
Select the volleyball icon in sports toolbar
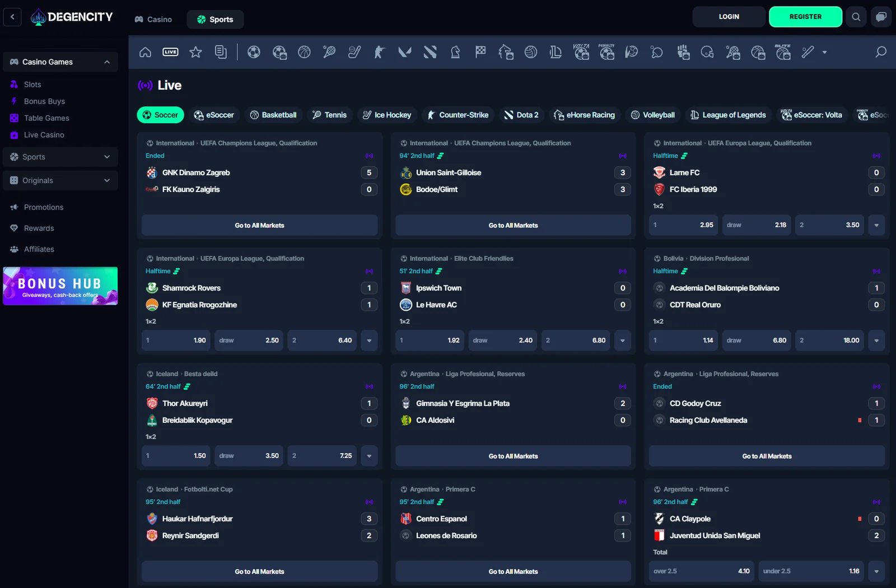point(531,52)
